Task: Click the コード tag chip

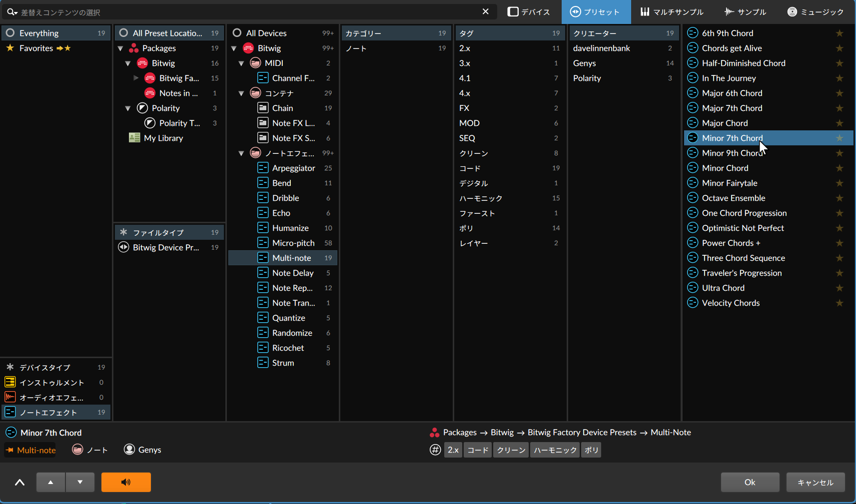Action: (x=478, y=450)
